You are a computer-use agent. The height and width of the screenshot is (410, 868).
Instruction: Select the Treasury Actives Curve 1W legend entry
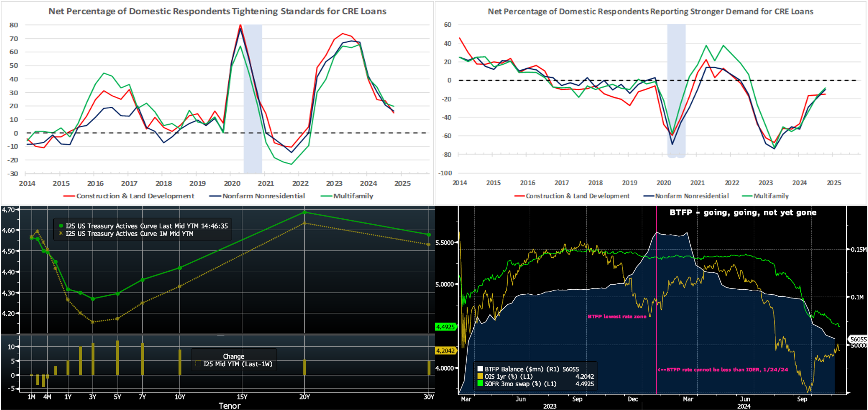tap(129, 234)
